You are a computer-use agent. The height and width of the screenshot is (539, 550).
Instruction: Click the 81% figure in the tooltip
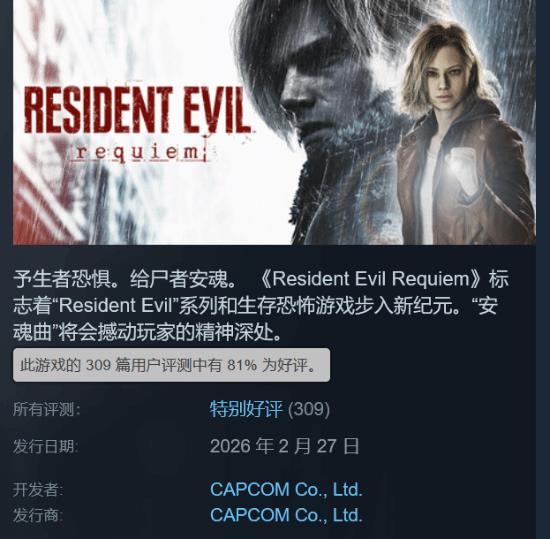[242, 365]
